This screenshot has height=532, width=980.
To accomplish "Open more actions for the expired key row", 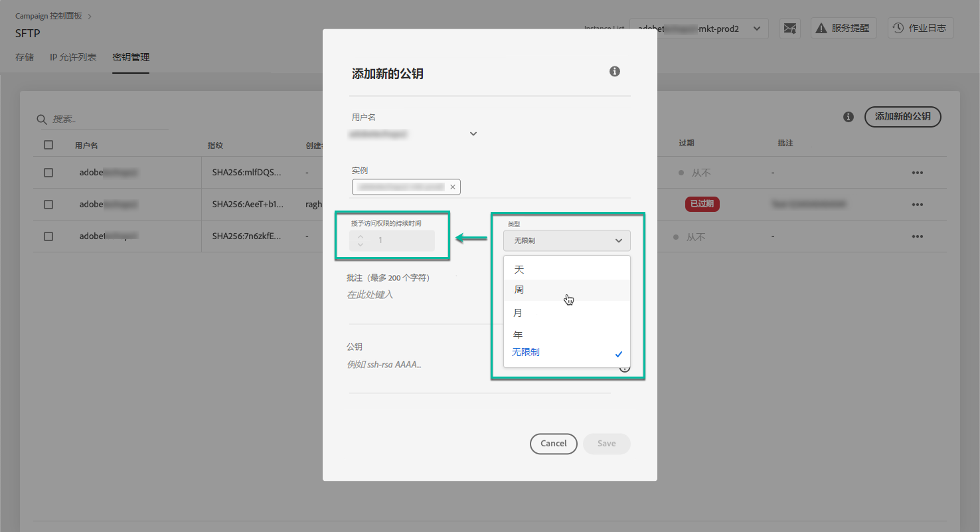I will (x=918, y=205).
